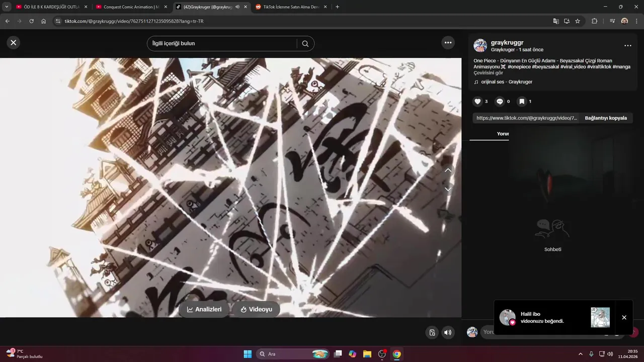This screenshot has height=362, width=644.
Task: Click the taskbar 'Ara' search box
Action: click(x=293, y=354)
